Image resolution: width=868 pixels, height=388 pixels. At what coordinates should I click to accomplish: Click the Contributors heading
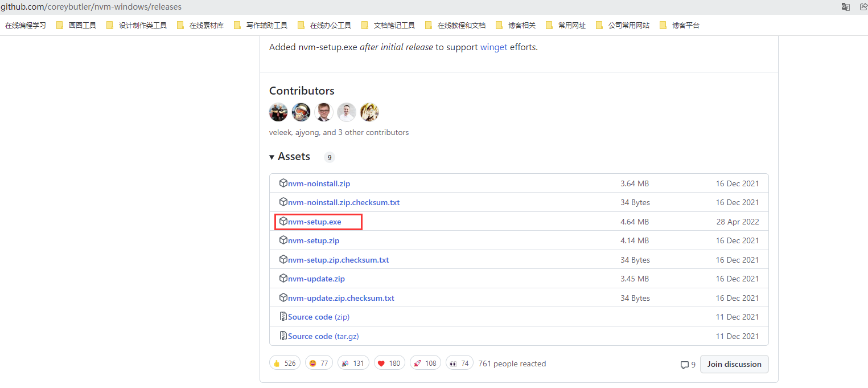[302, 91]
